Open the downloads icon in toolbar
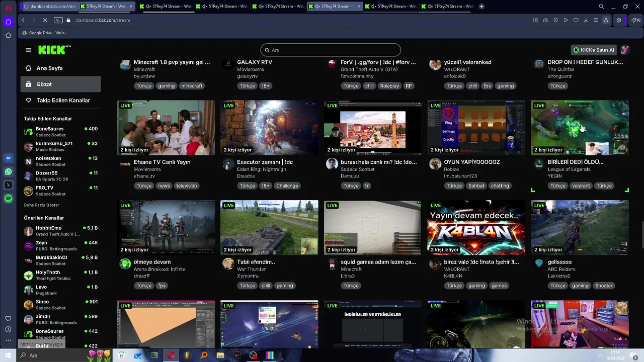Image resolution: width=644 pixels, height=362 pixels. click(x=586, y=20)
